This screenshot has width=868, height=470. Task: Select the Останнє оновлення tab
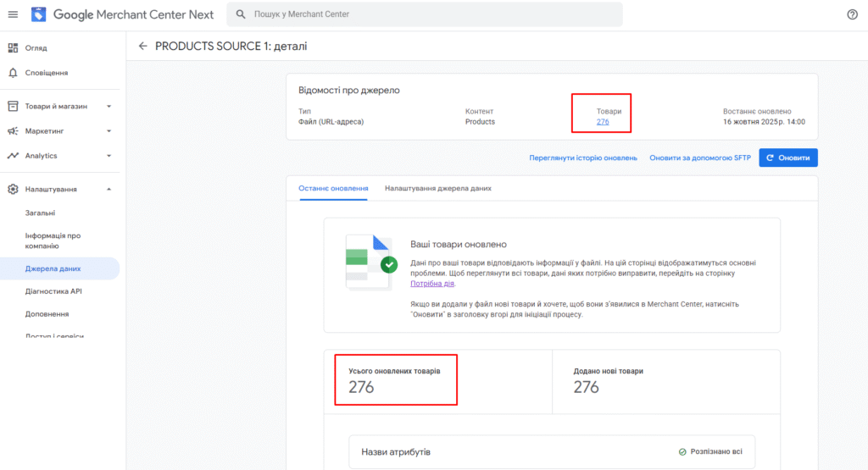(333, 188)
